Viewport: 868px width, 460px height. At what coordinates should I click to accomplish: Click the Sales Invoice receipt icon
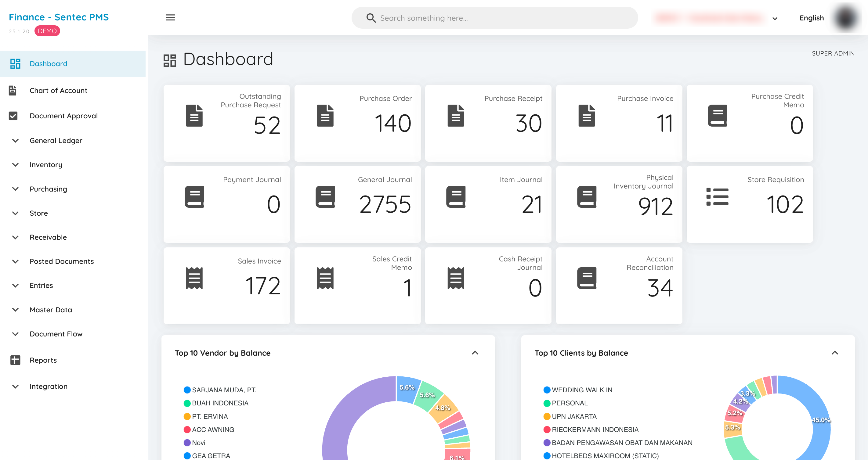(194, 278)
